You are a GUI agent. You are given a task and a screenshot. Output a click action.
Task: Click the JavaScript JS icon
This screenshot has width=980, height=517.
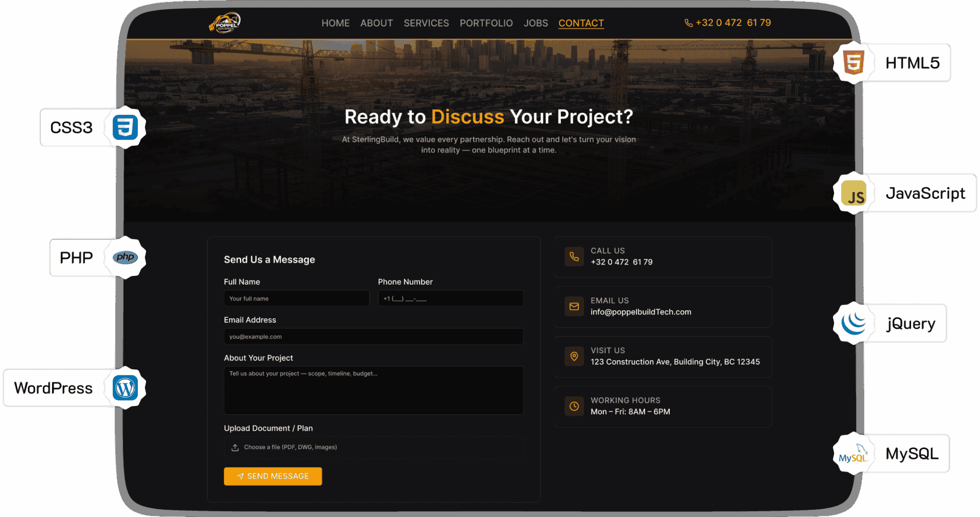(854, 194)
